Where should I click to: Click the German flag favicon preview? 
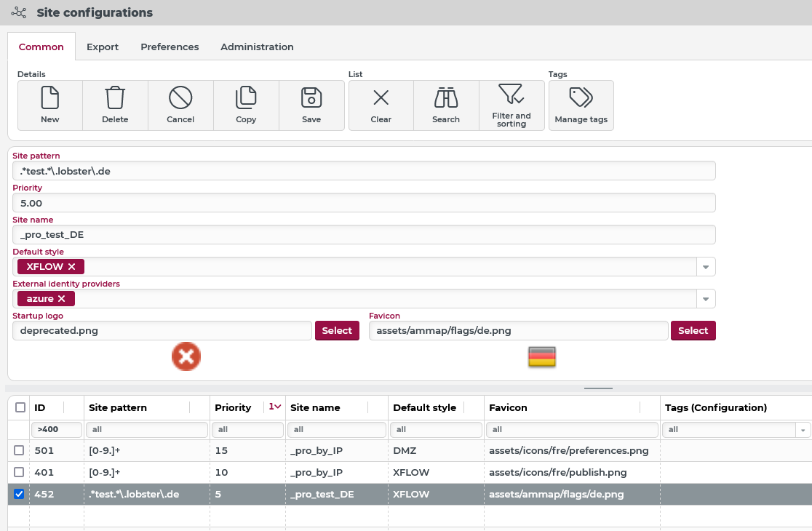tap(541, 356)
